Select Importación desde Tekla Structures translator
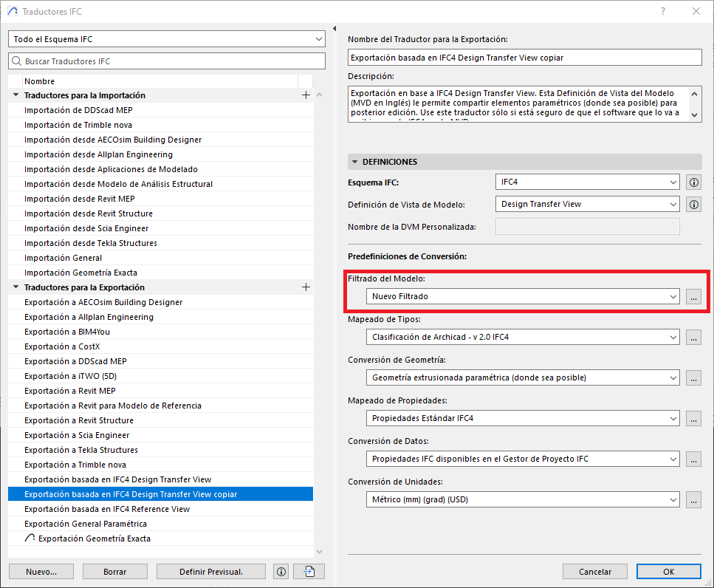Viewport: 714px width, 588px height. (90, 243)
